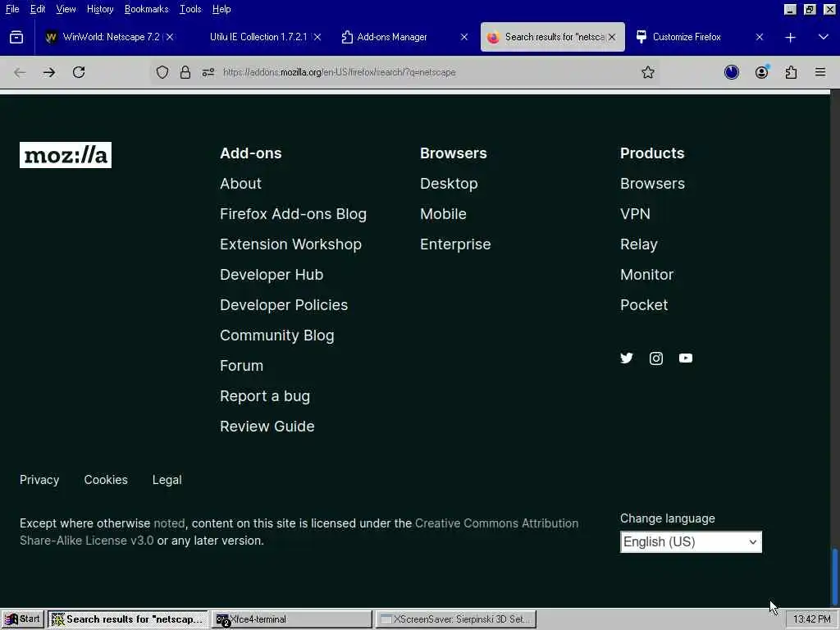Click the mozilla logo in the footer
840x630 pixels.
[66, 155]
